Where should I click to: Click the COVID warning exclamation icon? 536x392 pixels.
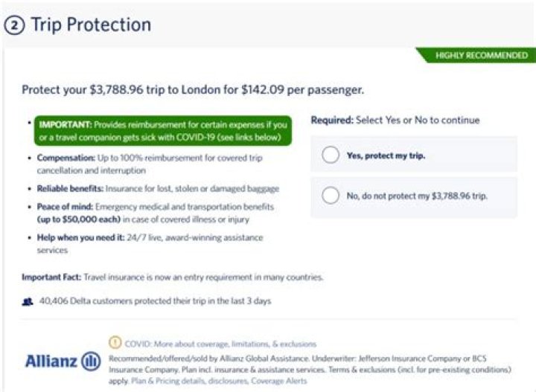pyautogui.click(x=115, y=344)
